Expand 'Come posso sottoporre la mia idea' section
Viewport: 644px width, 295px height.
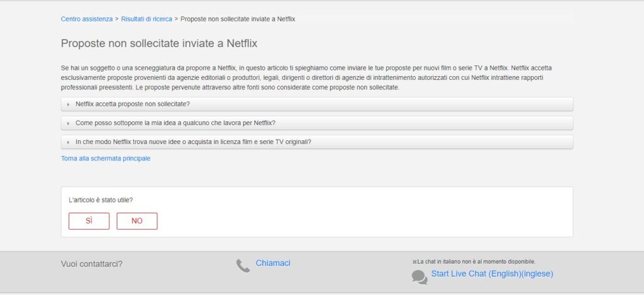point(317,123)
